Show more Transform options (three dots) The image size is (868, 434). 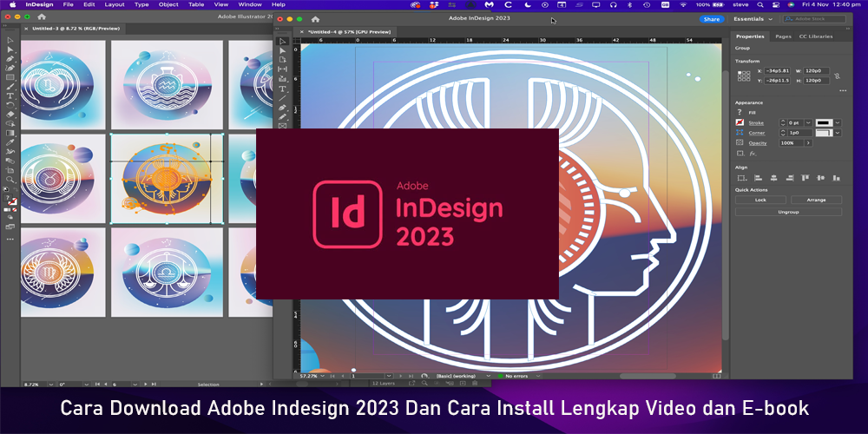[x=843, y=90]
